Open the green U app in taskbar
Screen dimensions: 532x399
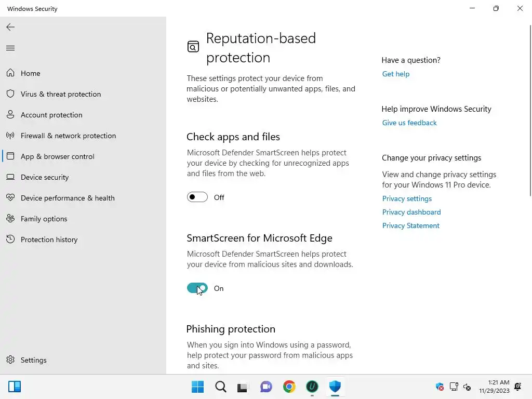point(312,387)
